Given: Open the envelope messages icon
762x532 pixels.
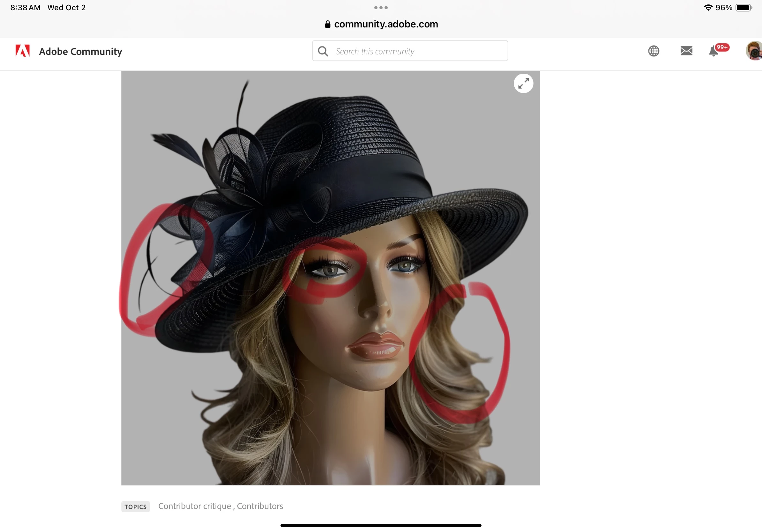Looking at the screenshot, I should tap(686, 51).
